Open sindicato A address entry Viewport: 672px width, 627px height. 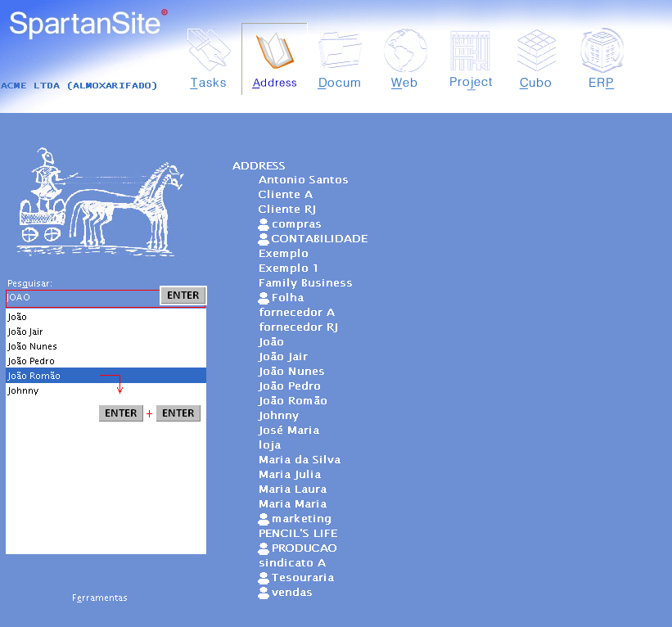pos(292,563)
